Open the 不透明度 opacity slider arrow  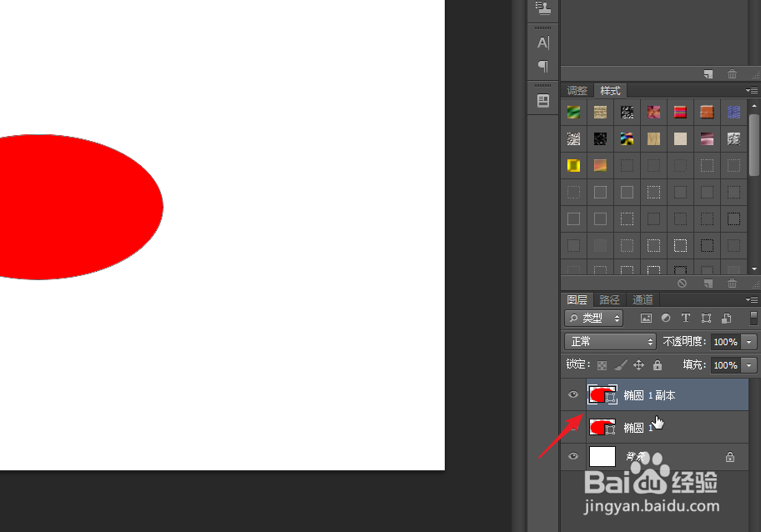(x=748, y=342)
